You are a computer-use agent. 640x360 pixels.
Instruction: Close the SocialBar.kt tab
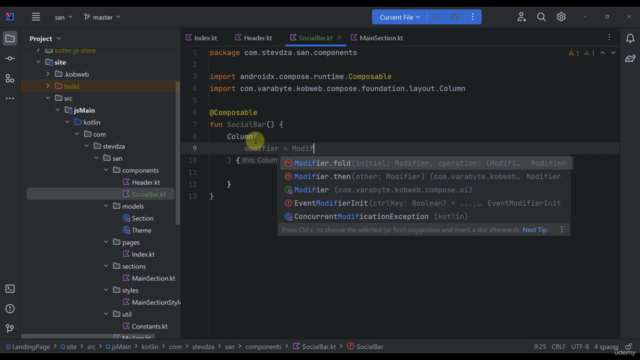point(339,38)
